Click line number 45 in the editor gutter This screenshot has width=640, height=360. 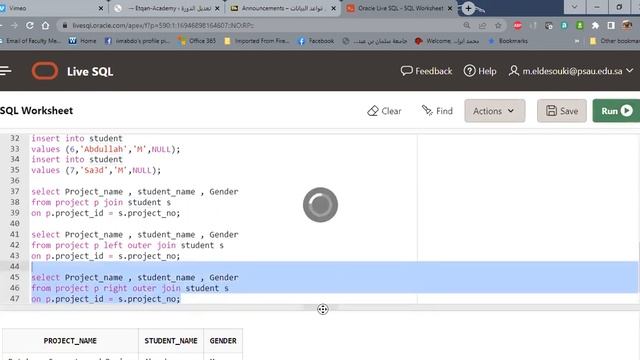tap(15, 277)
